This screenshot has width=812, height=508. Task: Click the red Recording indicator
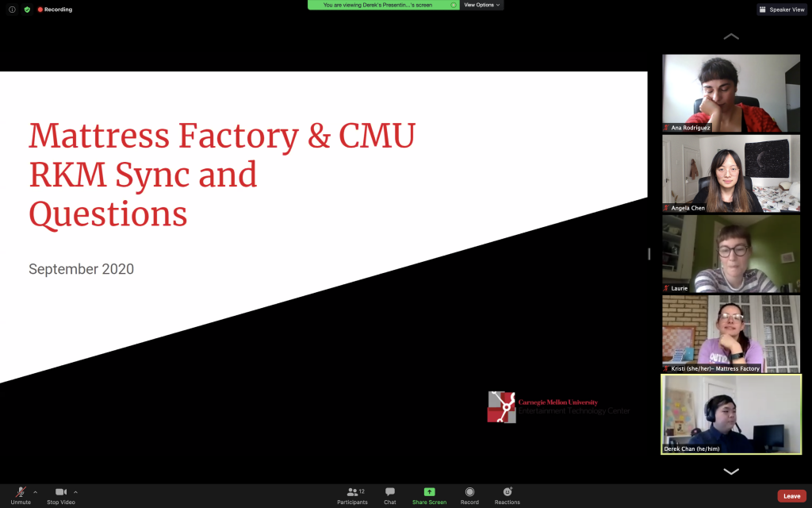(55, 10)
